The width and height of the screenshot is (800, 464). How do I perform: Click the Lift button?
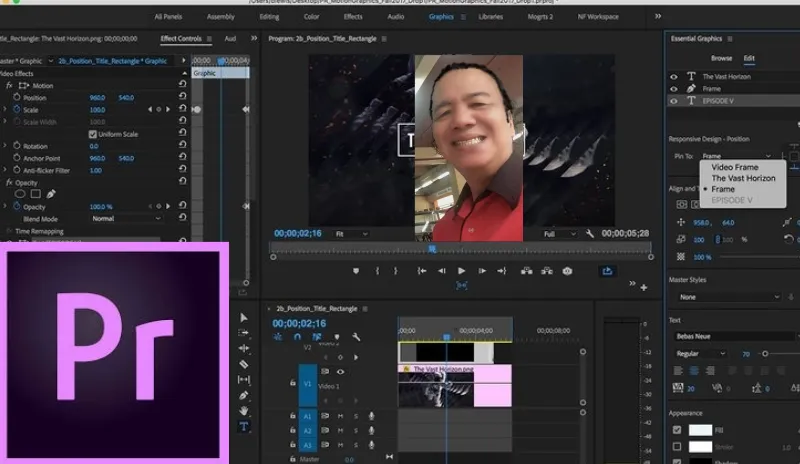click(x=527, y=271)
